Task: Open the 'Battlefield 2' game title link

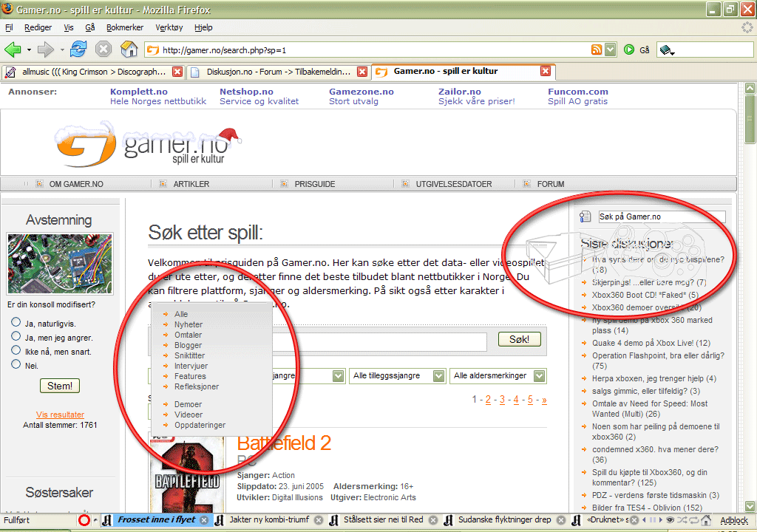Action: pos(284,443)
